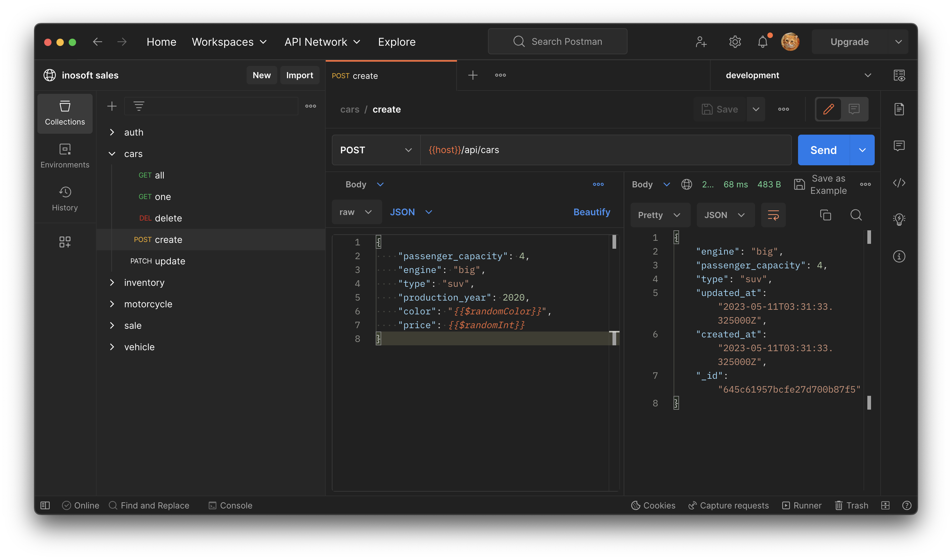
Task: Beautify the request JSON
Action: point(592,212)
